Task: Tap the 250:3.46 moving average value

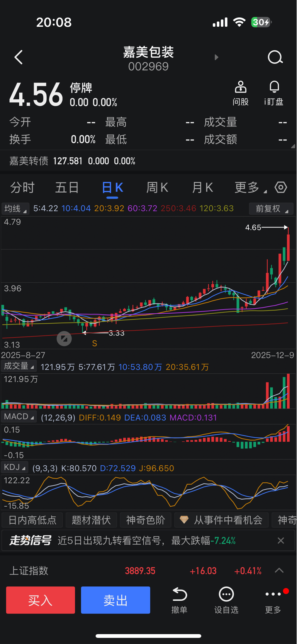Action: [x=178, y=208]
